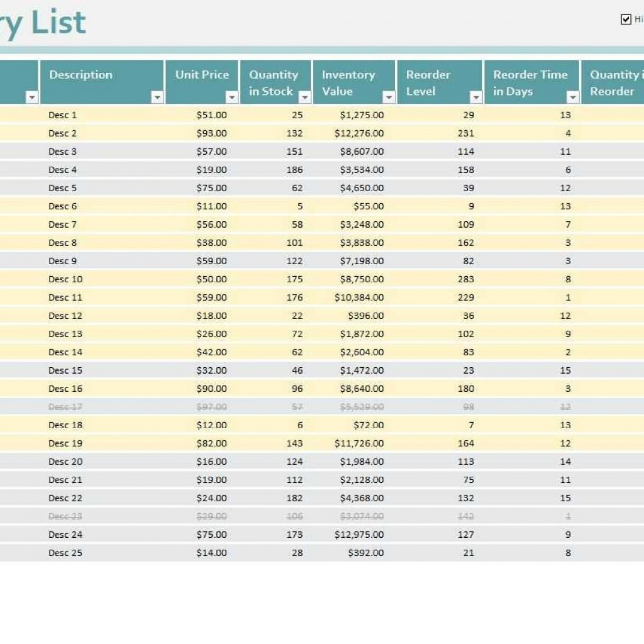
Task: Click the cell 'Desc 20'
Action: (x=65, y=462)
